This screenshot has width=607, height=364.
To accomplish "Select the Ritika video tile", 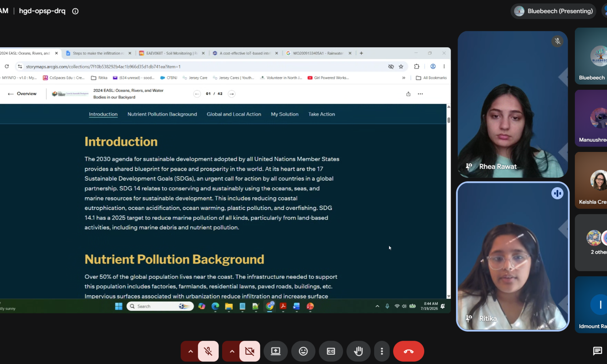I will (513, 256).
